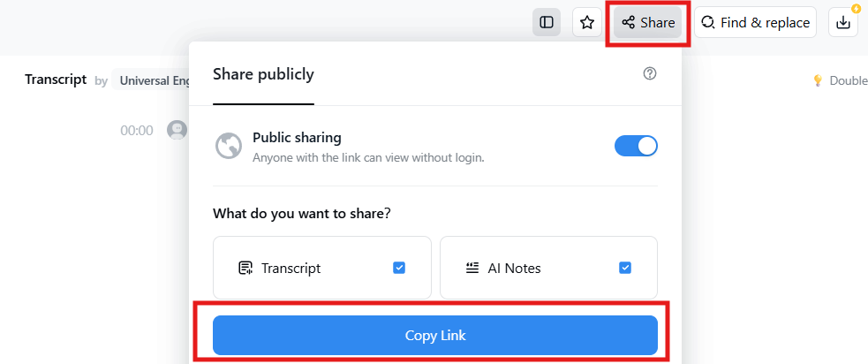The height and width of the screenshot is (364, 868).
Task: Uncheck the AI Notes checkbox
Action: click(625, 268)
